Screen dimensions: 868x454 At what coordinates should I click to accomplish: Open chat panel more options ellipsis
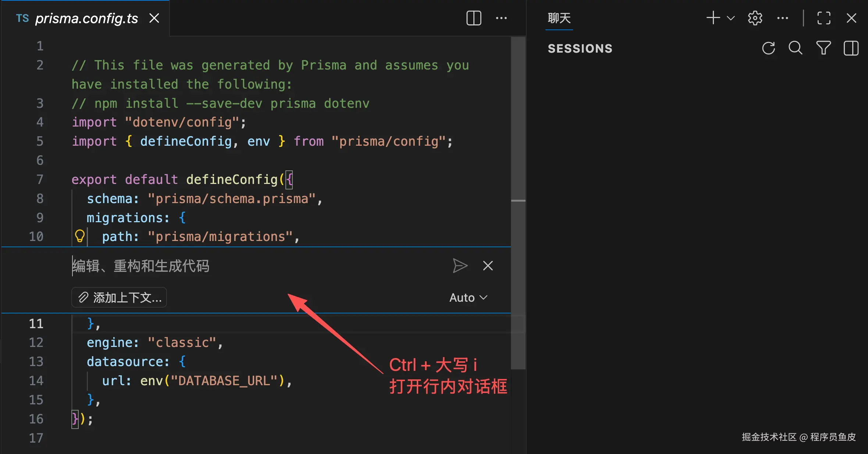782,18
